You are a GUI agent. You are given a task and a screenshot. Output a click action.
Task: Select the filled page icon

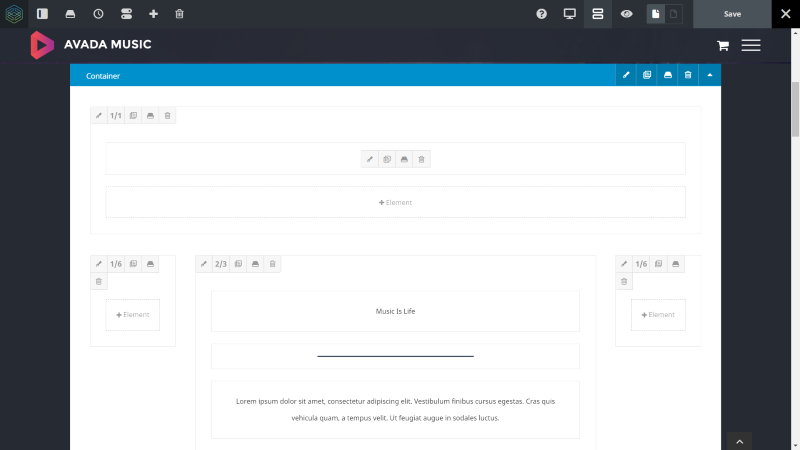(656, 14)
